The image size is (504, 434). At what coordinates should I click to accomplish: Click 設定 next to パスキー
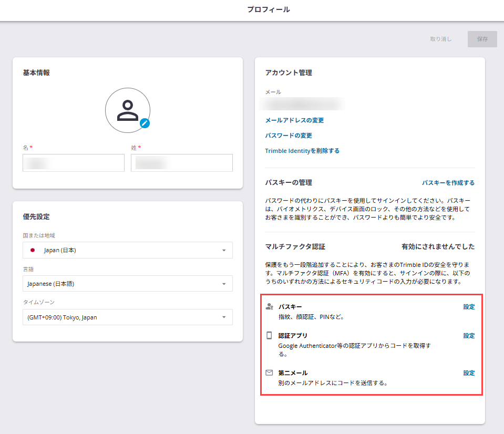point(468,306)
